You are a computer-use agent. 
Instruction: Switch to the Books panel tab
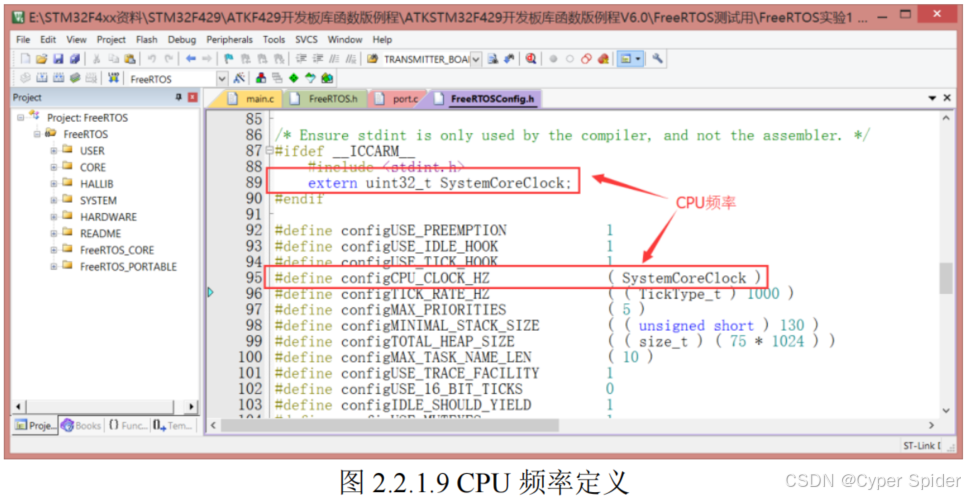click(82, 425)
